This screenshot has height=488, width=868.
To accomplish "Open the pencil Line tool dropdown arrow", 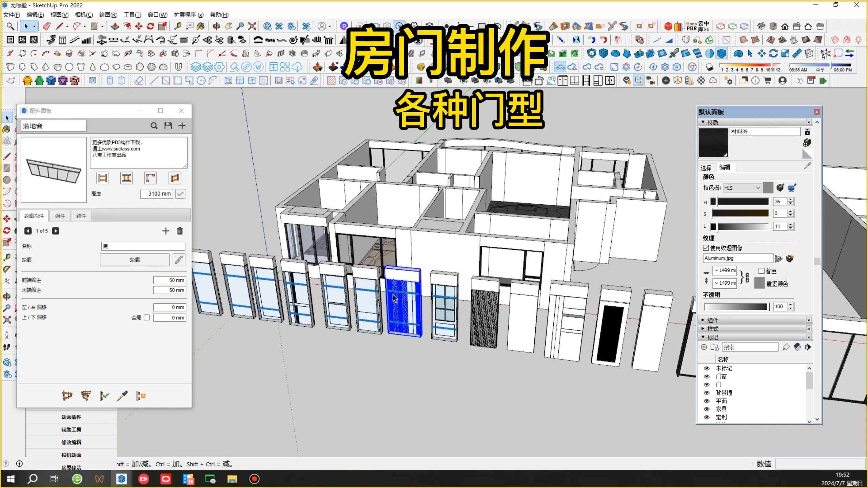I will (67, 26).
